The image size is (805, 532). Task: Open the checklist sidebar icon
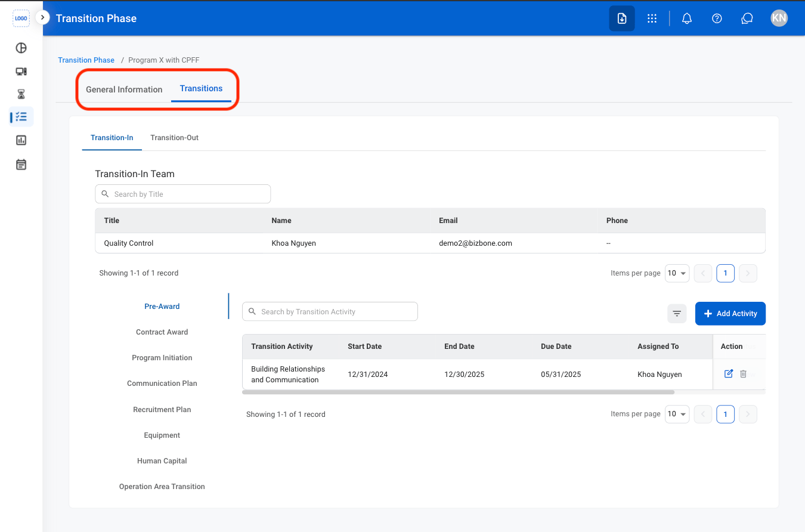point(21,117)
